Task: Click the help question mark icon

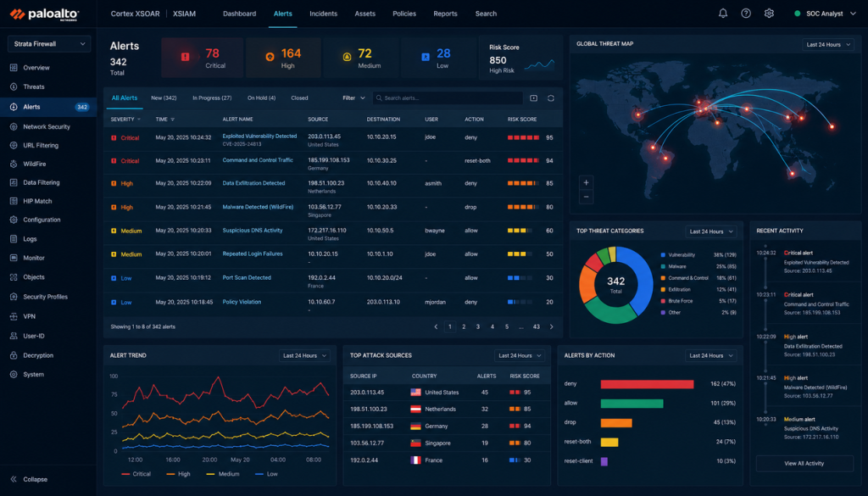Action: (746, 14)
